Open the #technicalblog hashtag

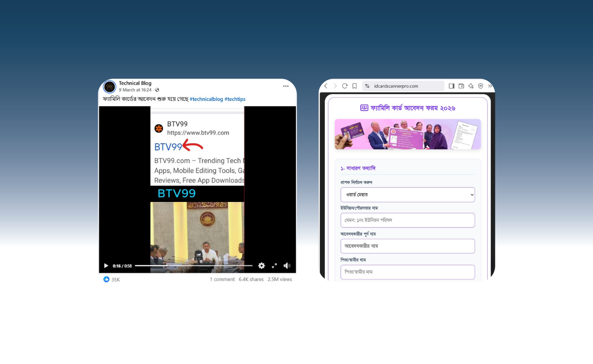206,99
